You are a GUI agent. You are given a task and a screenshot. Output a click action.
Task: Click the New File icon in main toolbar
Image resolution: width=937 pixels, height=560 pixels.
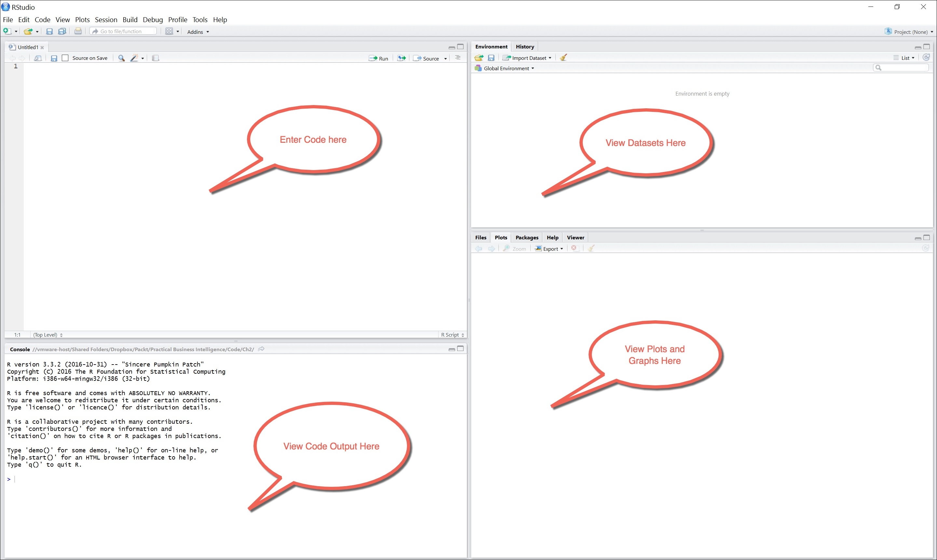point(7,31)
